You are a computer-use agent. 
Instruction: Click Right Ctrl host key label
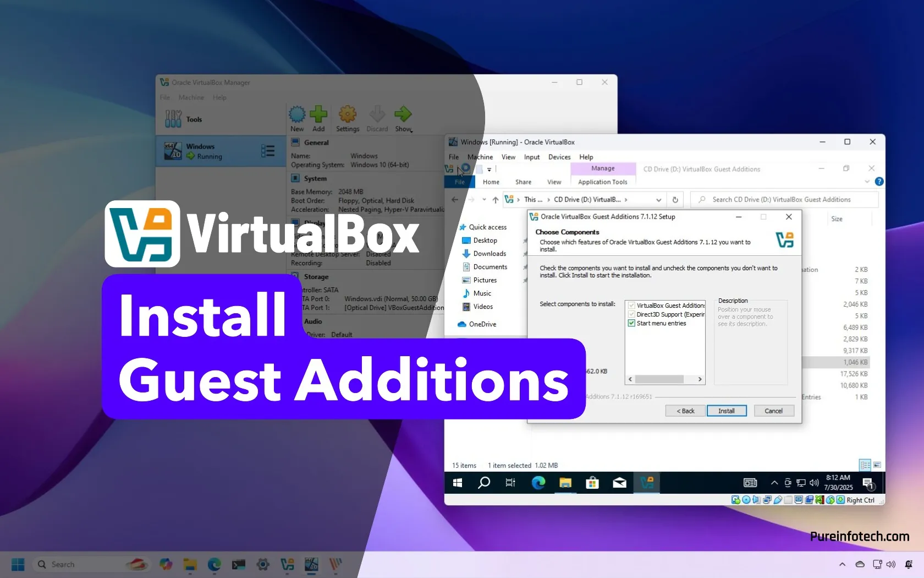click(860, 500)
